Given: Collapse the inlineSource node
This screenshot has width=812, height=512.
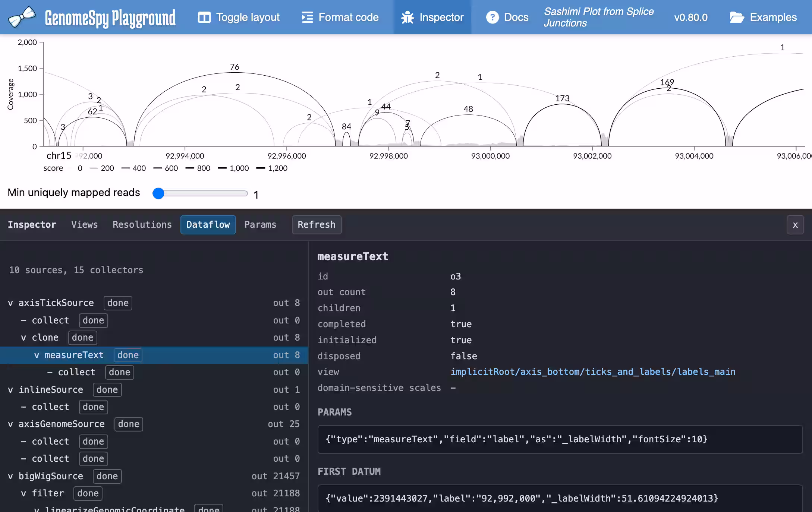Looking at the screenshot, I should point(10,390).
